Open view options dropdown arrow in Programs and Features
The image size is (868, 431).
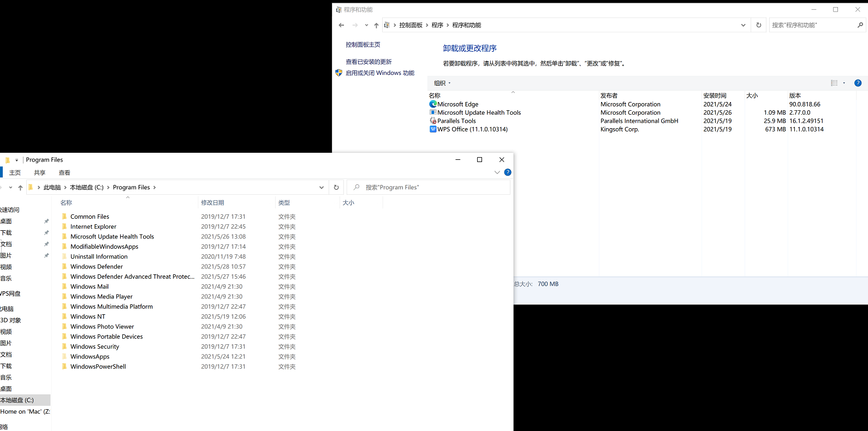[x=844, y=83]
